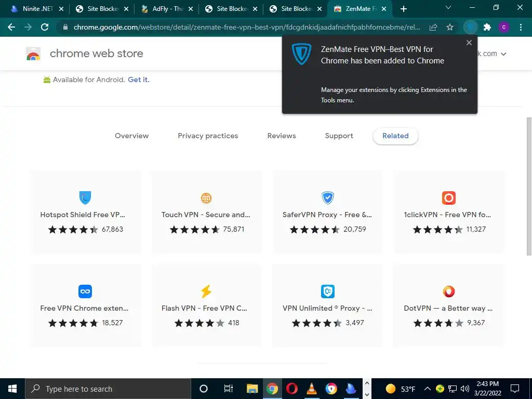This screenshot has width=532, height=399.
Task: Click the 75,871 ratings count
Action: (233, 229)
